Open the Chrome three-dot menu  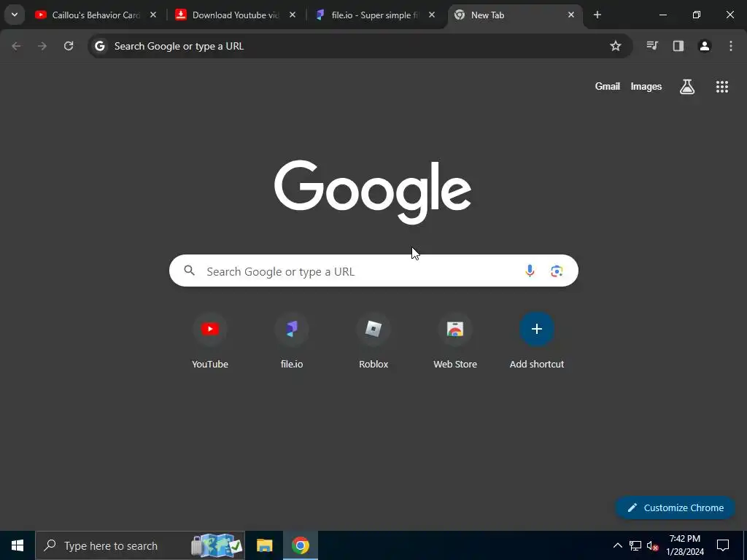tap(731, 46)
